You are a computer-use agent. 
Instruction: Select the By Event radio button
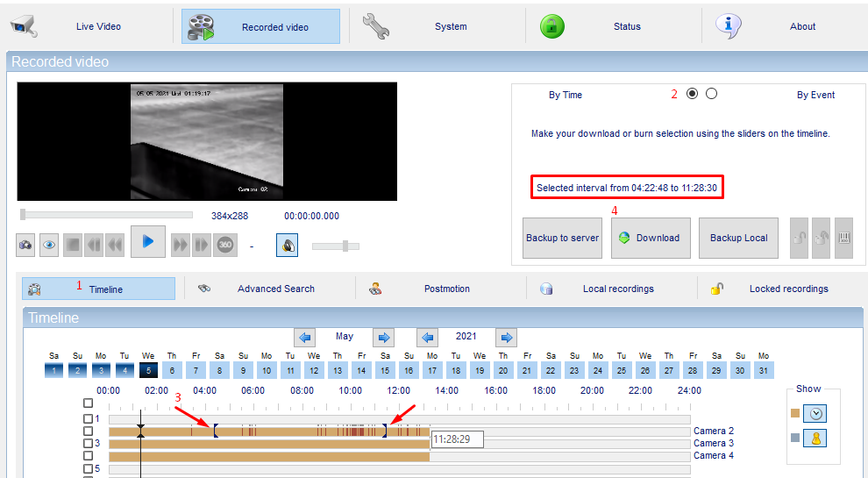click(711, 94)
